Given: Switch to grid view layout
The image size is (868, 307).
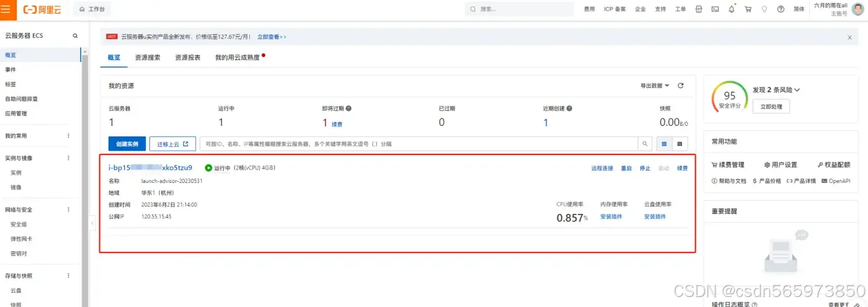Looking at the screenshot, I should coord(680,144).
